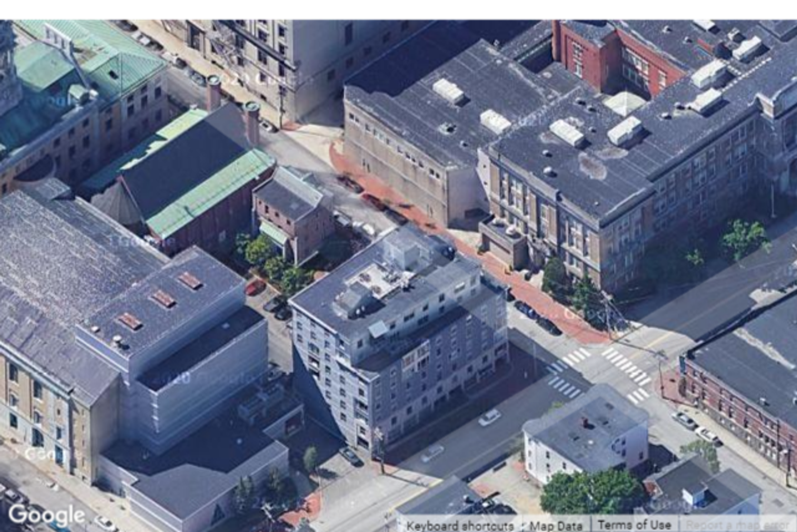Open the Terms of Use link
The height and width of the screenshot is (532, 797).
coord(634,525)
